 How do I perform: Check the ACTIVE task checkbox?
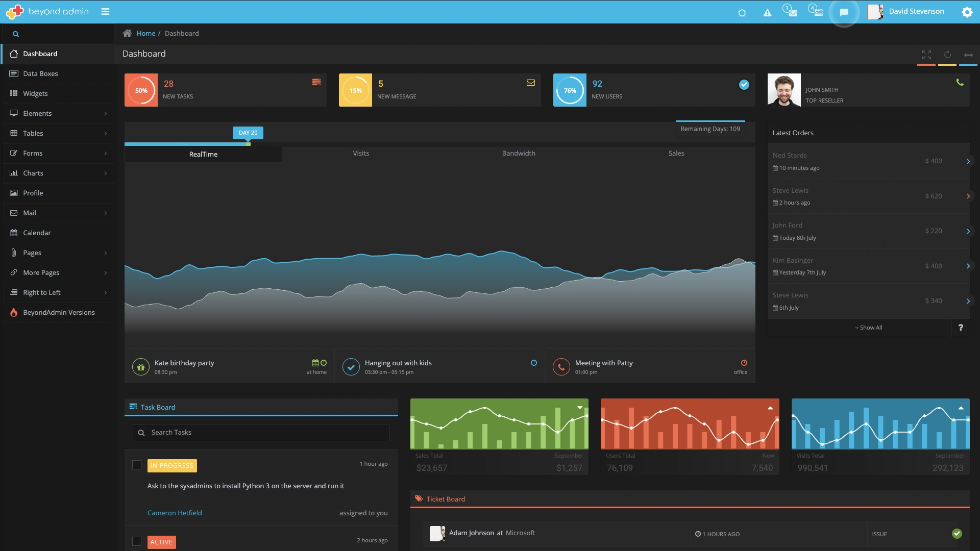tap(136, 541)
